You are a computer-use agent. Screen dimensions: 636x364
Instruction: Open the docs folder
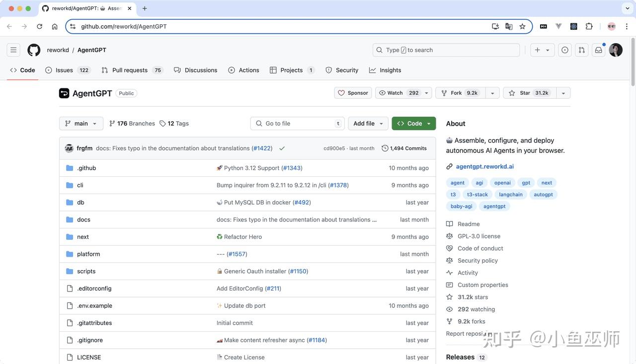pos(83,219)
